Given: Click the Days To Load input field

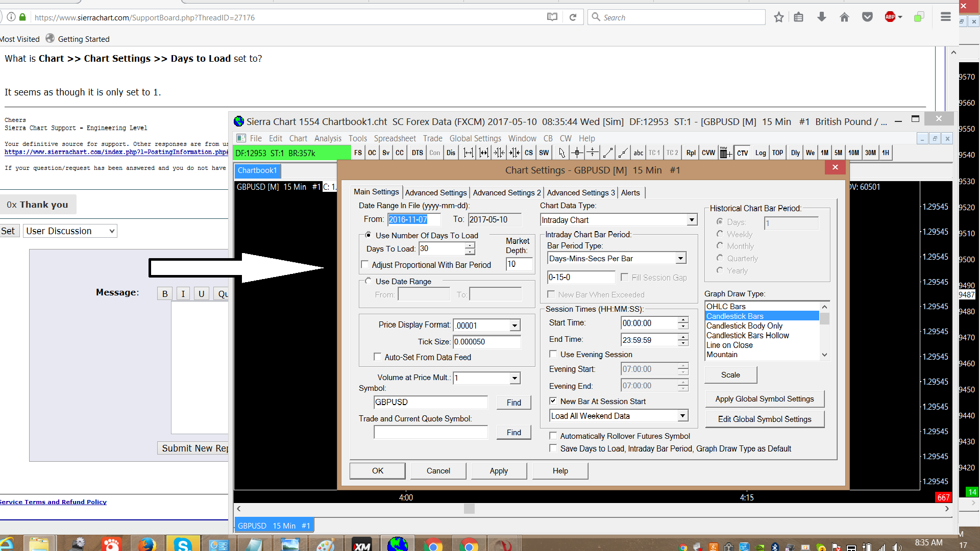Looking at the screenshot, I should 442,248.
